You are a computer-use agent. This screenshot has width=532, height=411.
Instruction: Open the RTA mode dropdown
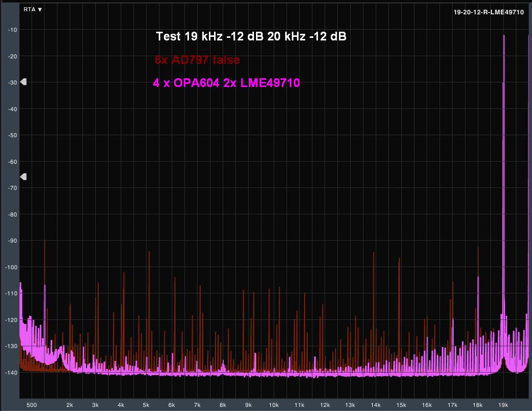[x=33, y=10]
